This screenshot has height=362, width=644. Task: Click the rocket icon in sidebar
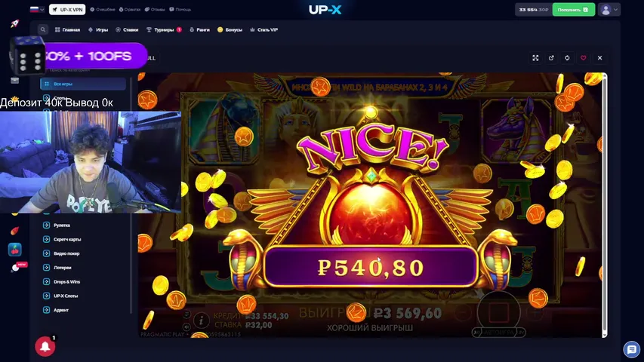15,23
